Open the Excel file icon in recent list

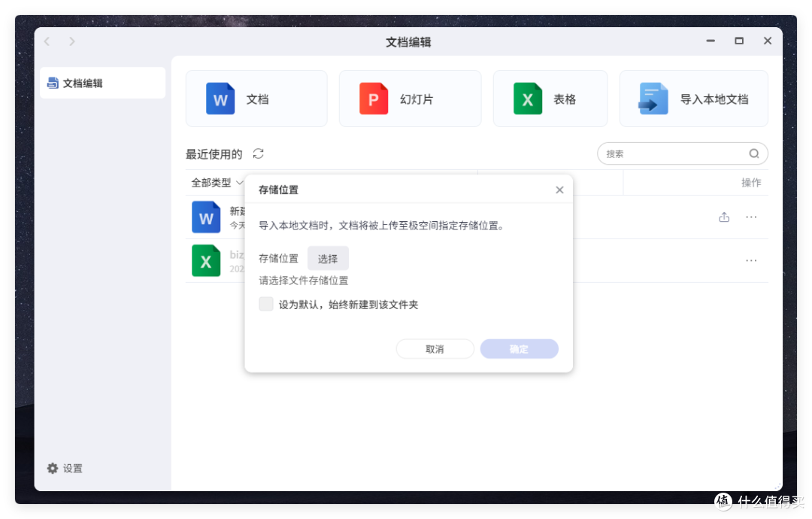coord(206,260)
